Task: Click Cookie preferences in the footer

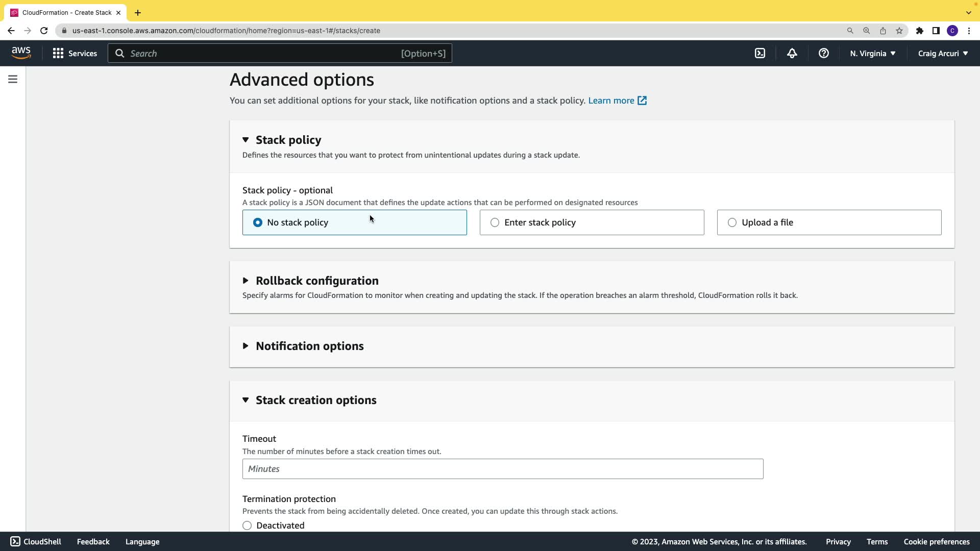Action: pos(936,542)
